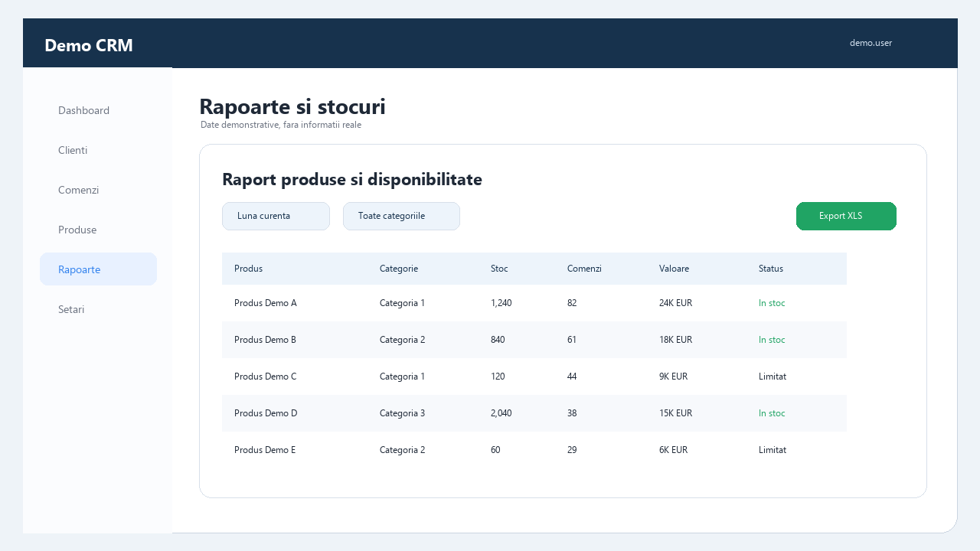Click the Raport produse si disponibilitate title
Image resolution: width=980 pixels, height=551 pixels.
click(352, 180)
